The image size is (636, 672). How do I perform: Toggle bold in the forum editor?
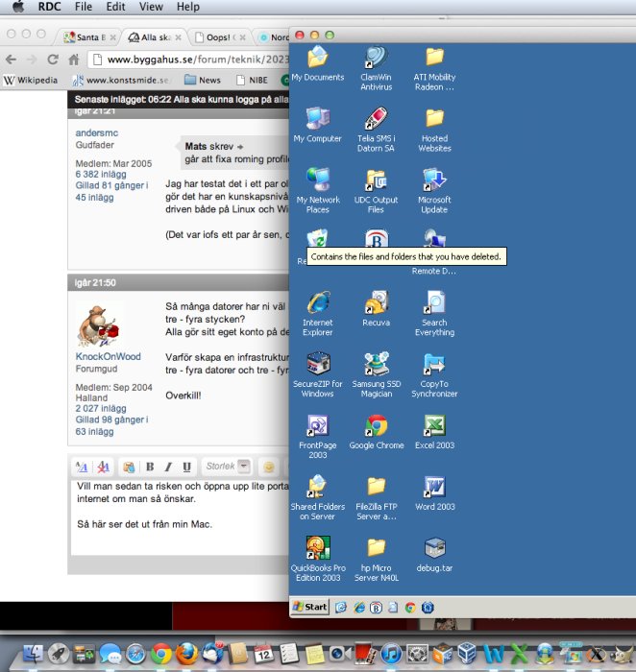click(150, 467)
